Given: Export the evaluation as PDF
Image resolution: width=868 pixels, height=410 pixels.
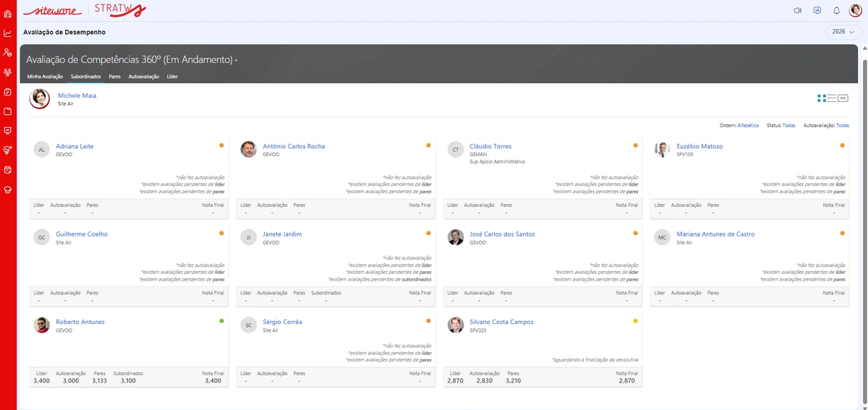Looking at the screenshot, I should [x=843, y=98].
